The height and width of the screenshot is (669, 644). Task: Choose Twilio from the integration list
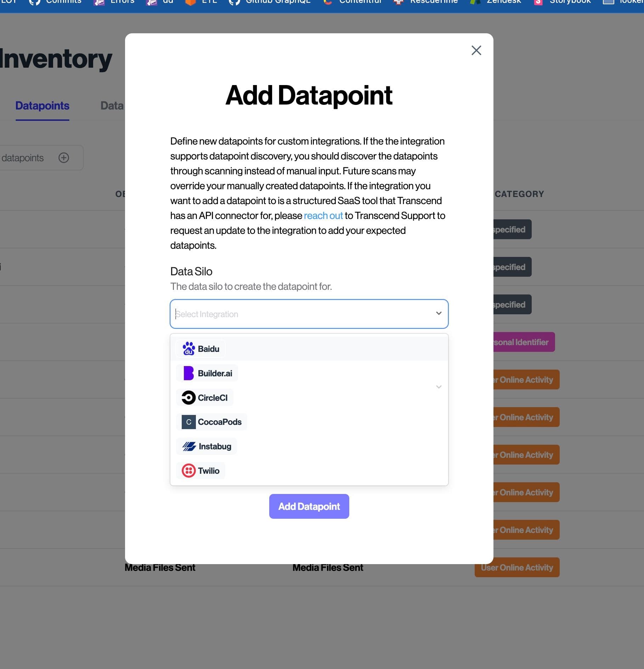209,471
